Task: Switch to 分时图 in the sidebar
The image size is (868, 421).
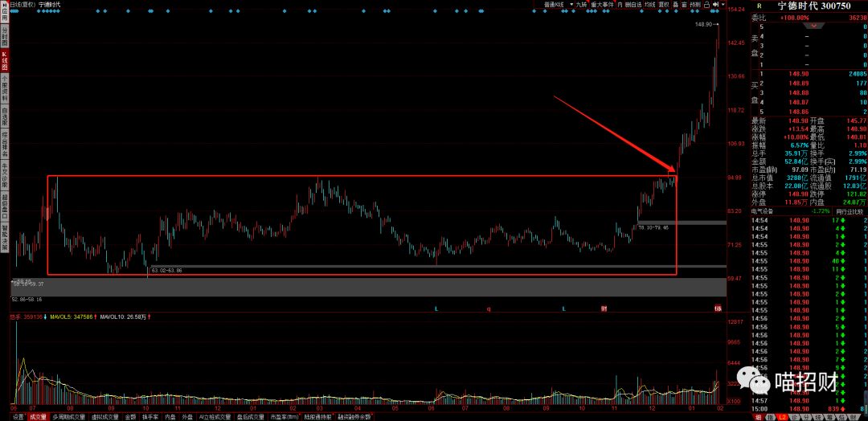Action: [5, 35]
